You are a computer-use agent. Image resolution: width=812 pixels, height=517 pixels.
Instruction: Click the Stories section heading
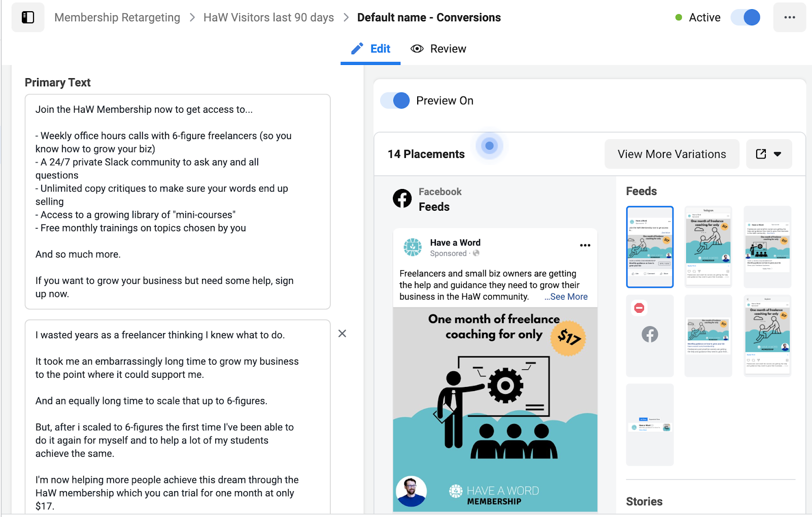(x=645, y=501)
